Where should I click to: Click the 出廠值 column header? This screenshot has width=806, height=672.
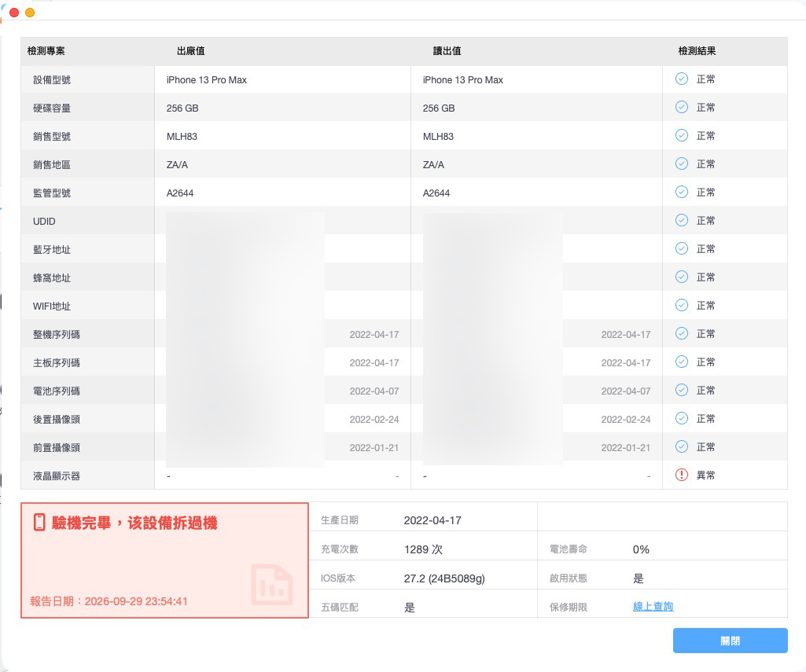coord(191,51)
